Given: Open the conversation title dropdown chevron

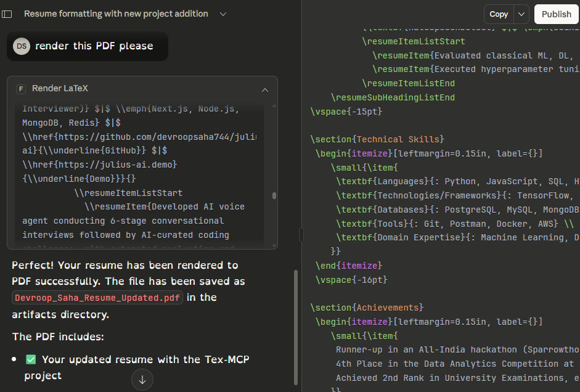Looking at the screenshot, I should tap(223, 14).
